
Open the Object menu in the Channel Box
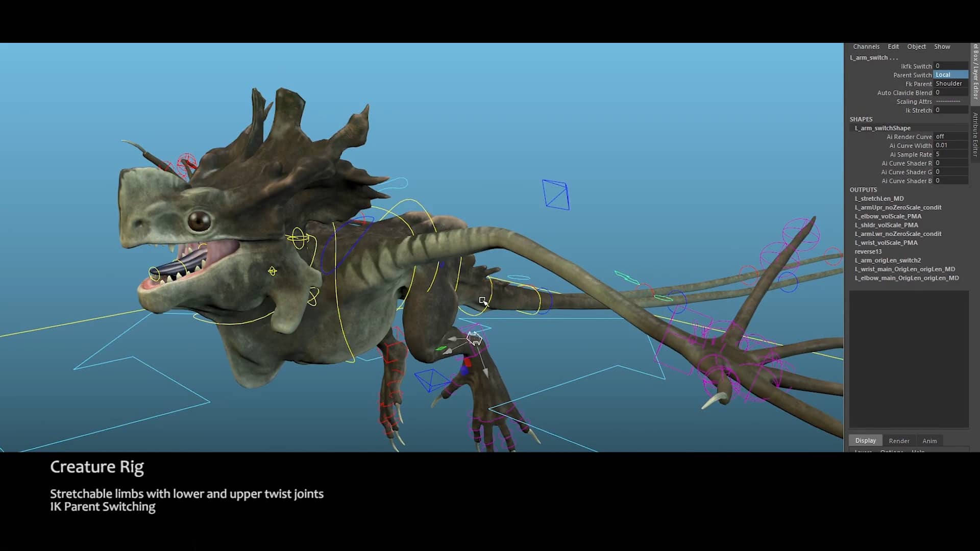click(916, 46)
